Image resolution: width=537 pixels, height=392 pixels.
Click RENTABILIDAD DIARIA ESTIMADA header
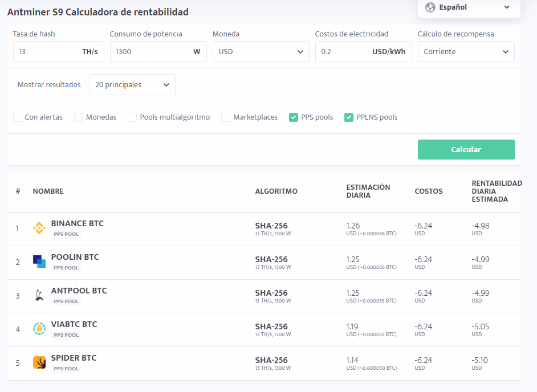click(497, 191)
